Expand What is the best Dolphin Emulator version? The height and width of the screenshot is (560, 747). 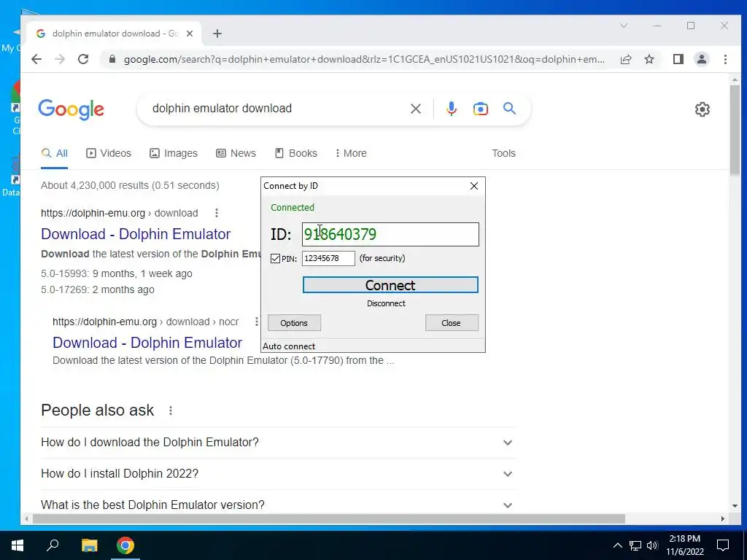point(278,505)
